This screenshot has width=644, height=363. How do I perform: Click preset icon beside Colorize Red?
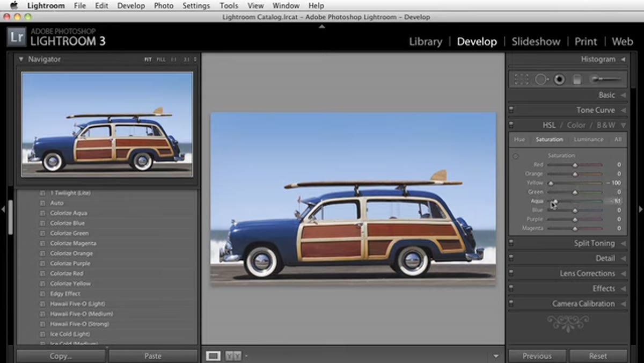43,273
